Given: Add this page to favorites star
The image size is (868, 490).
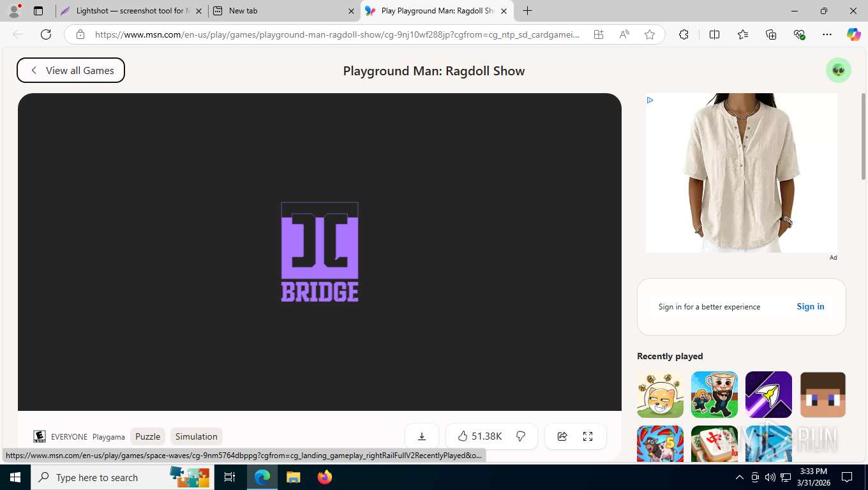Looking at the screenshot, I should (x=650, y=34).
